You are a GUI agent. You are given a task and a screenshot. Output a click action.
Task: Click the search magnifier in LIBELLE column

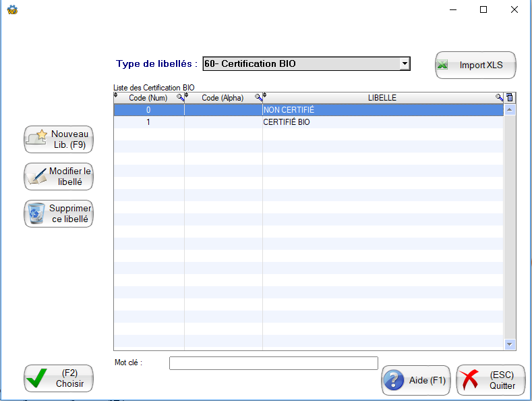[x=499, y=98]
